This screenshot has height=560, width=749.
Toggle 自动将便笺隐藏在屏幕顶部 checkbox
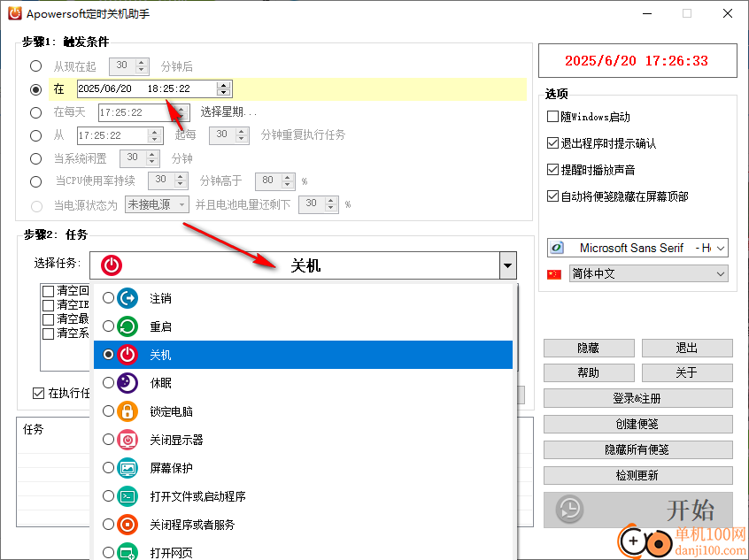click(x=552, y=196)
